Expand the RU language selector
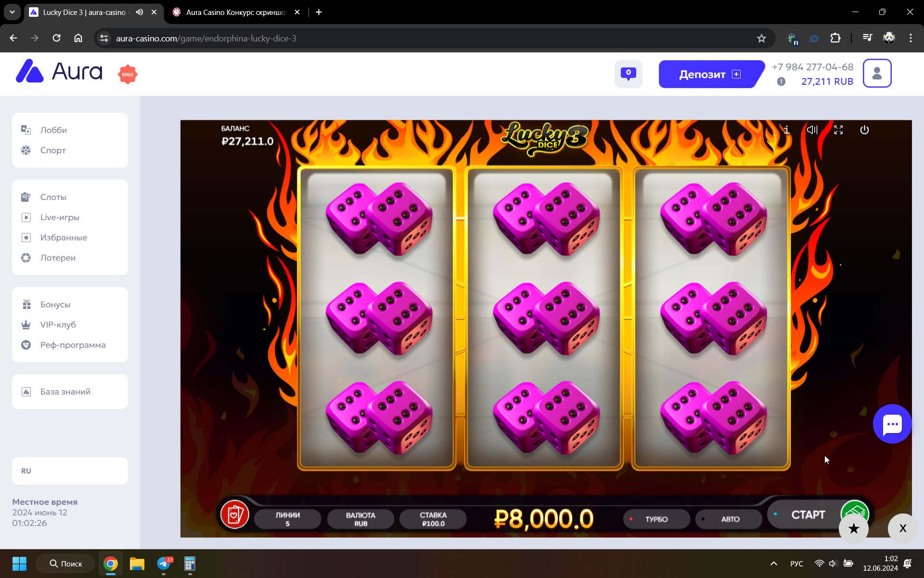924x578 pixels. click(70, 471)
